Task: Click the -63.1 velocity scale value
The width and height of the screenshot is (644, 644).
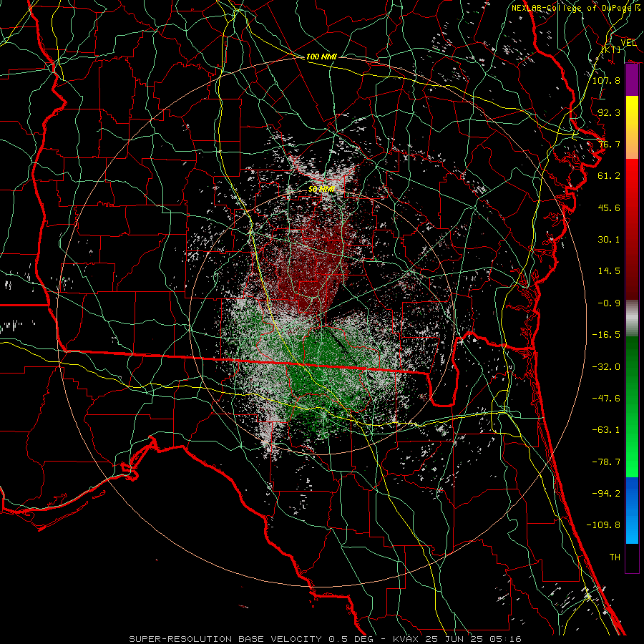Action: click(x=606, y=430)
